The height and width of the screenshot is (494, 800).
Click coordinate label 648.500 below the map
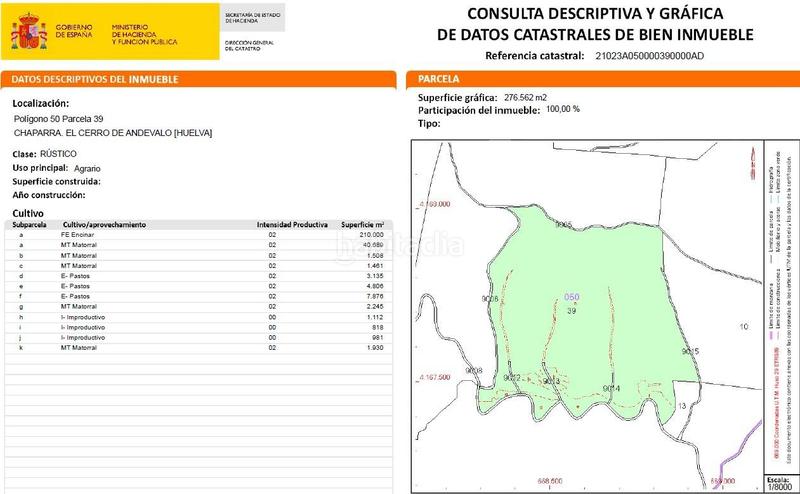550,481
